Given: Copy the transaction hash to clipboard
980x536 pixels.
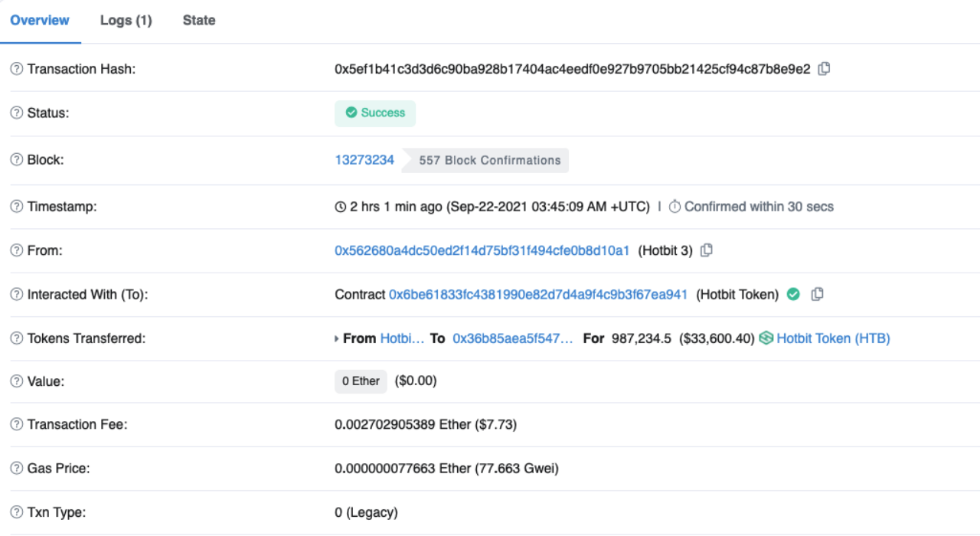Looking at the screenshot, I should (824, 69).
